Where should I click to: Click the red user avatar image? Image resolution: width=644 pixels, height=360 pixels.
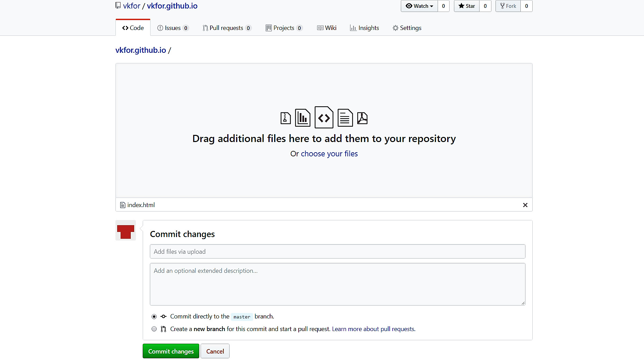click(126, 231)
